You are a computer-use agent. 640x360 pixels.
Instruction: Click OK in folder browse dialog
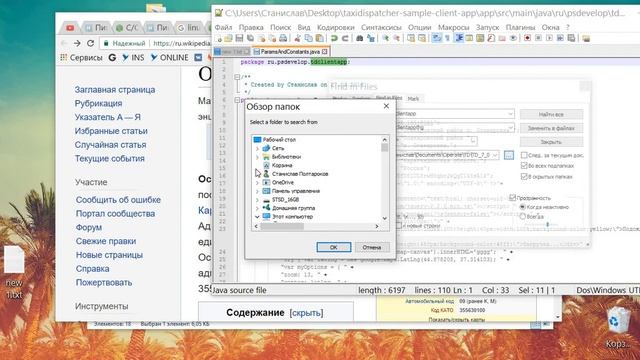click(x=333, y=247)
